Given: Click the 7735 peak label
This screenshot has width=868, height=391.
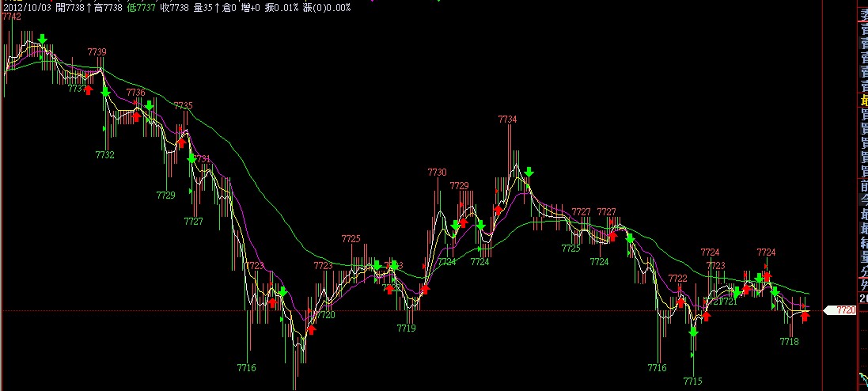Looking at the screenshot, I should coord(184,106).
